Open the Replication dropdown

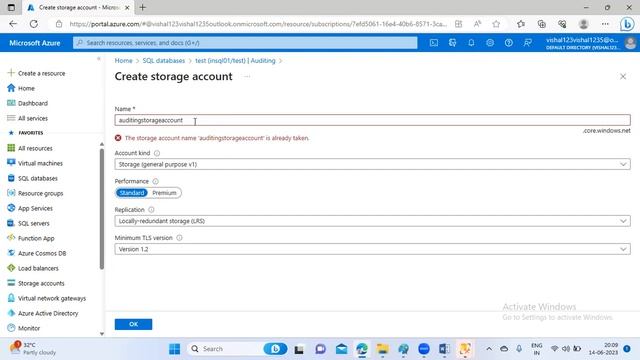pos(372,221)
